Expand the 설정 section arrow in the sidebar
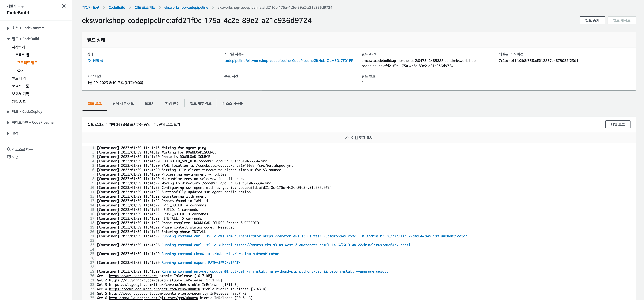The image size is (644, 300). (x=8, y=134)
